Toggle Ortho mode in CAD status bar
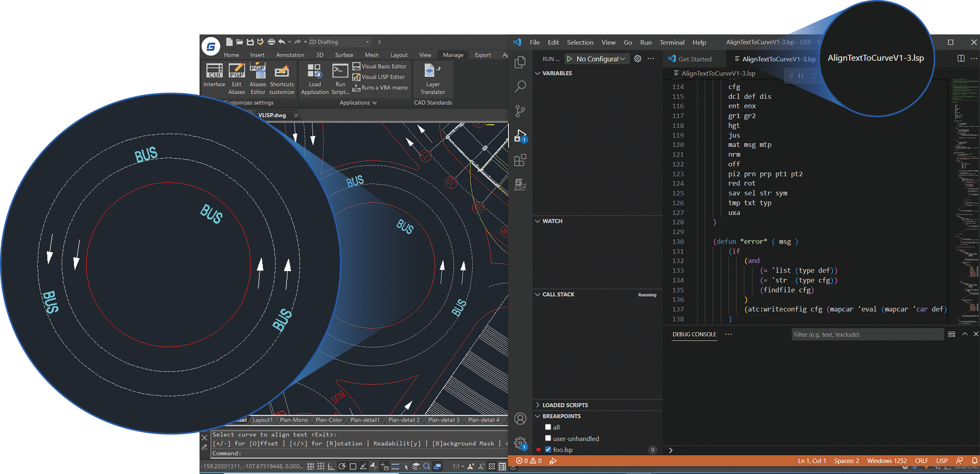This screenshot has width=980, height=474. pos(331,467)
